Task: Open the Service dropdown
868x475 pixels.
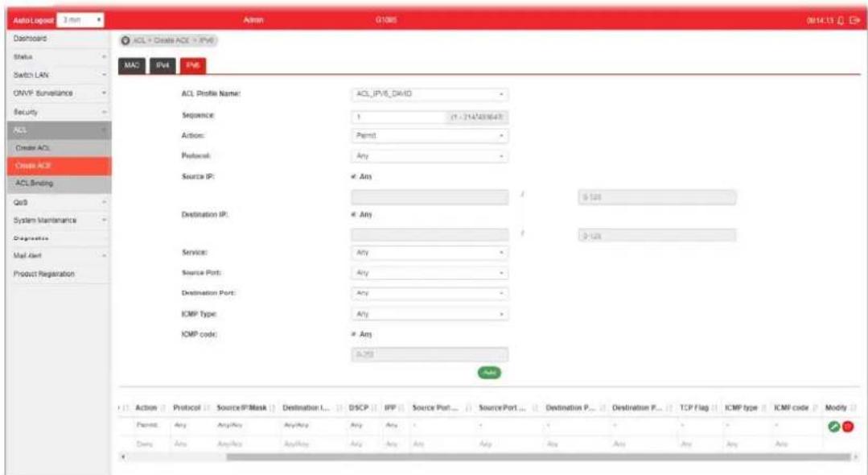Action: (x=430, y=253)
